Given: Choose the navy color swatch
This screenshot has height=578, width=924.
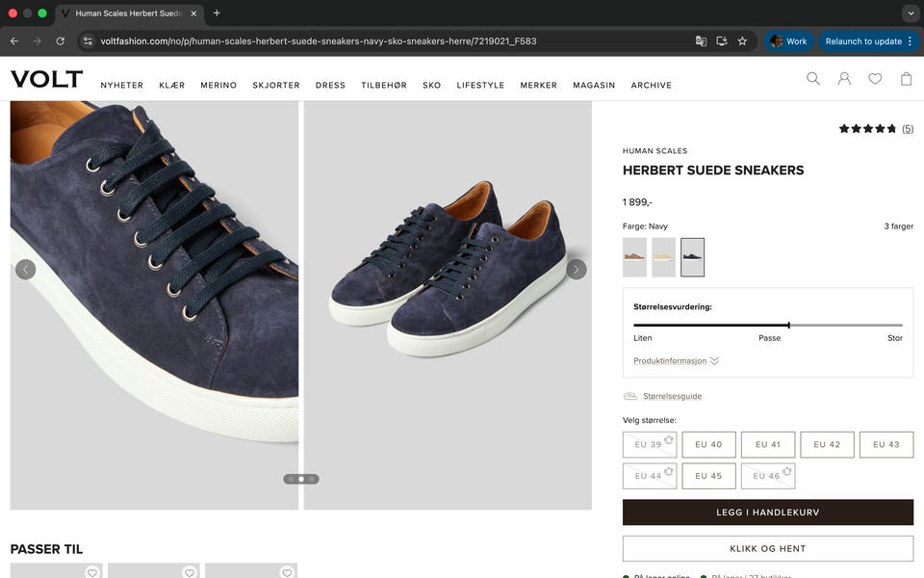Looking at the screenshot, I should (692, 257).
